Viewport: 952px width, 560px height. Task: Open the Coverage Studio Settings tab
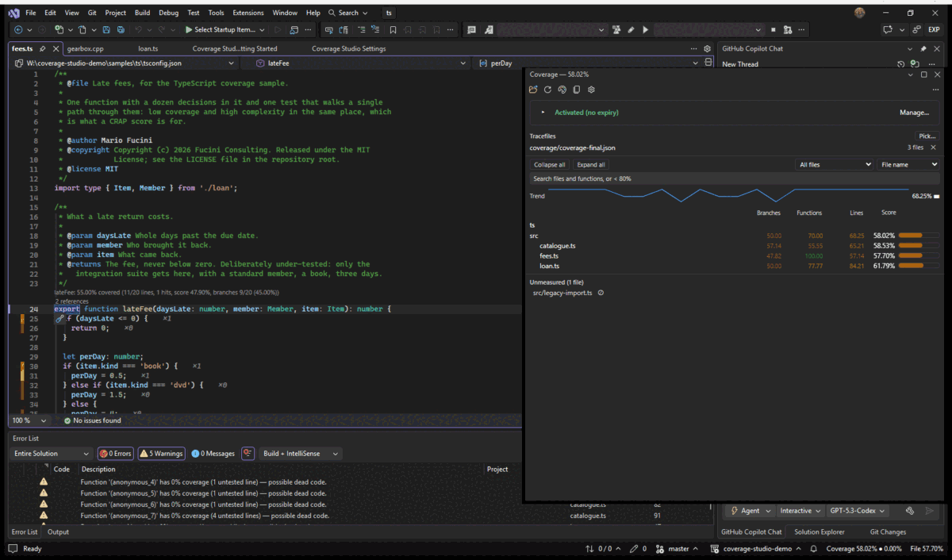coord(348,48)
